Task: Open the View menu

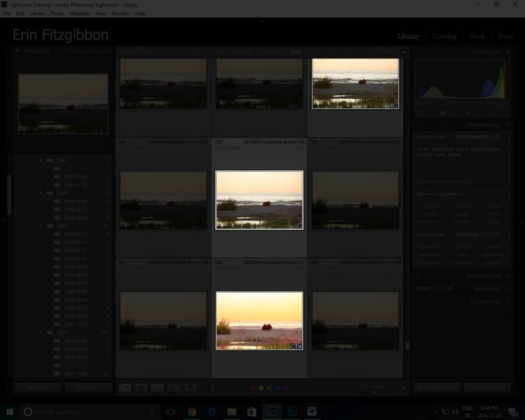Action: click(100, 13)
